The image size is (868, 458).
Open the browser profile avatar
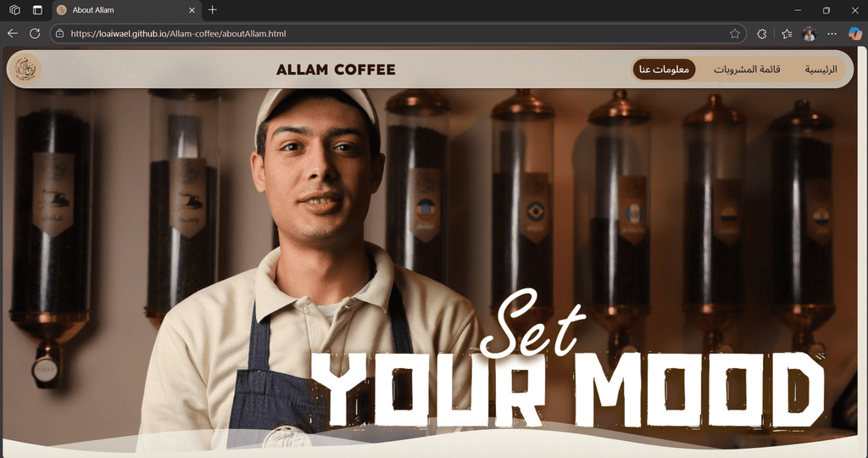point(810,34)
